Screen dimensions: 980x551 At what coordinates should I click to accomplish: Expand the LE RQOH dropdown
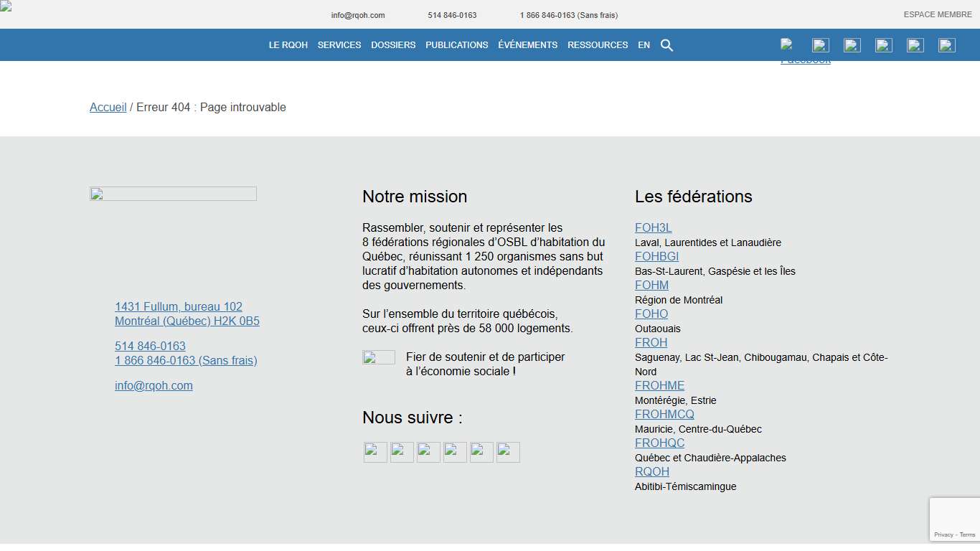(x=288, y=44)
